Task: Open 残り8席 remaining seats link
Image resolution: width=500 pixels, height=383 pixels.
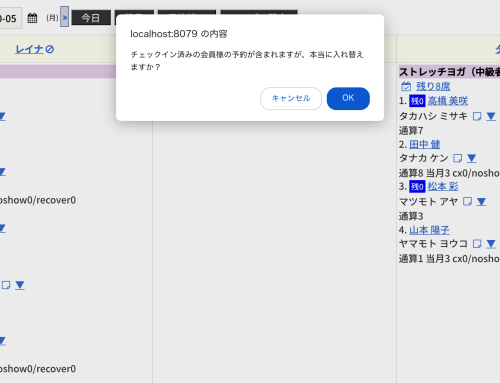Action: point(433,86)
